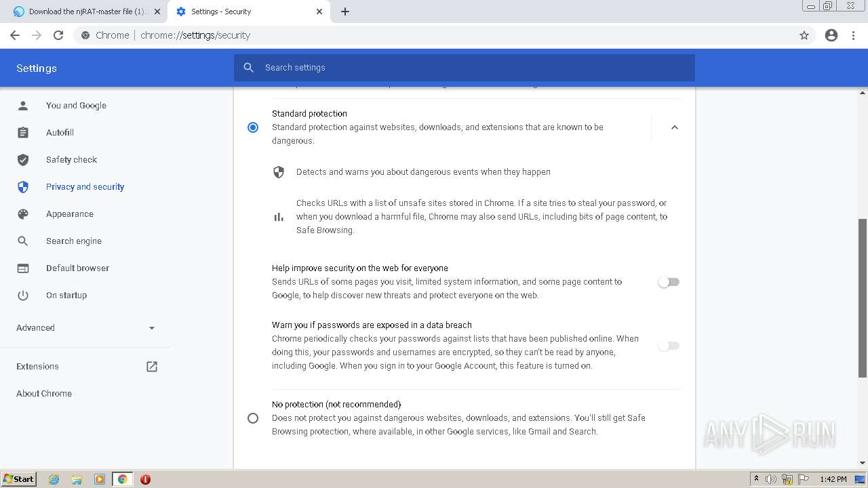This screenshot has height=488, width=868.
Task: Select the Standard protection radio button
Action: (253, 127)
